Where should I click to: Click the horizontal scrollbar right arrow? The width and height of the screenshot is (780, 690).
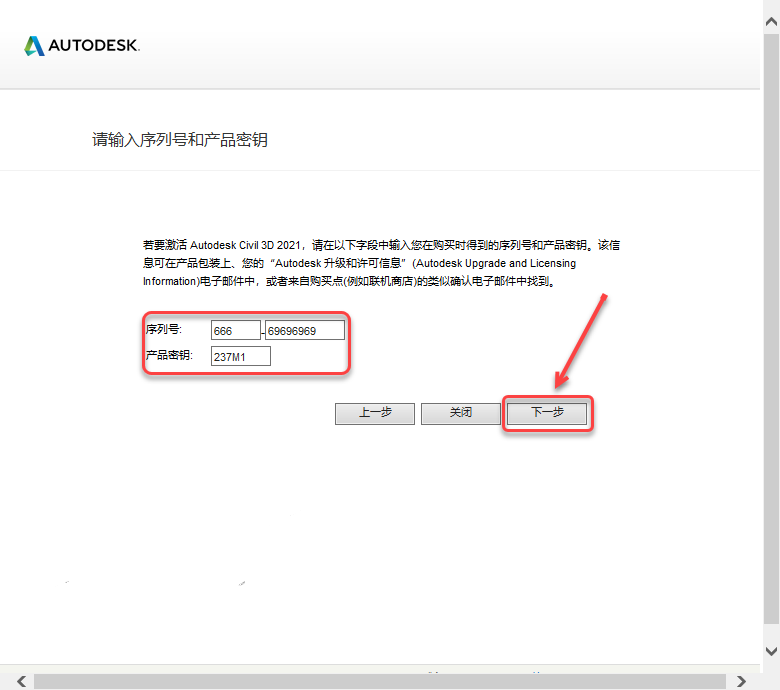tap(741, 681)
